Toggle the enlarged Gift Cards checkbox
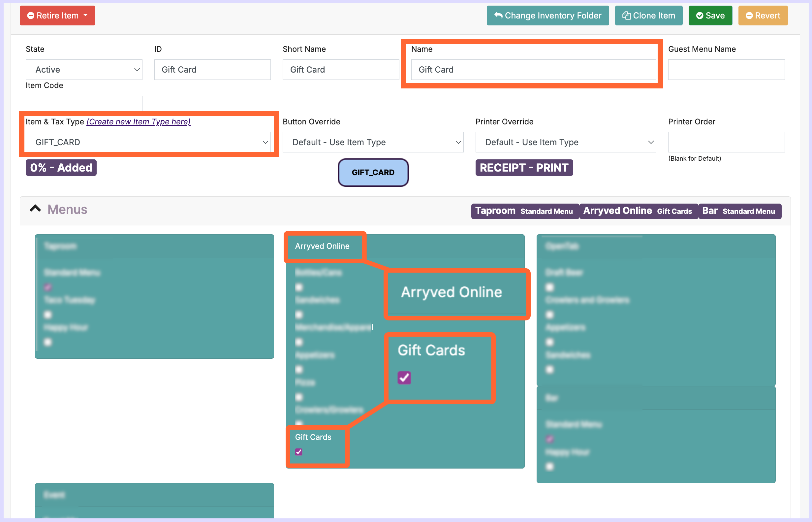Image resolution: width=812 pixels, height=522 pixels. [404, 377]
